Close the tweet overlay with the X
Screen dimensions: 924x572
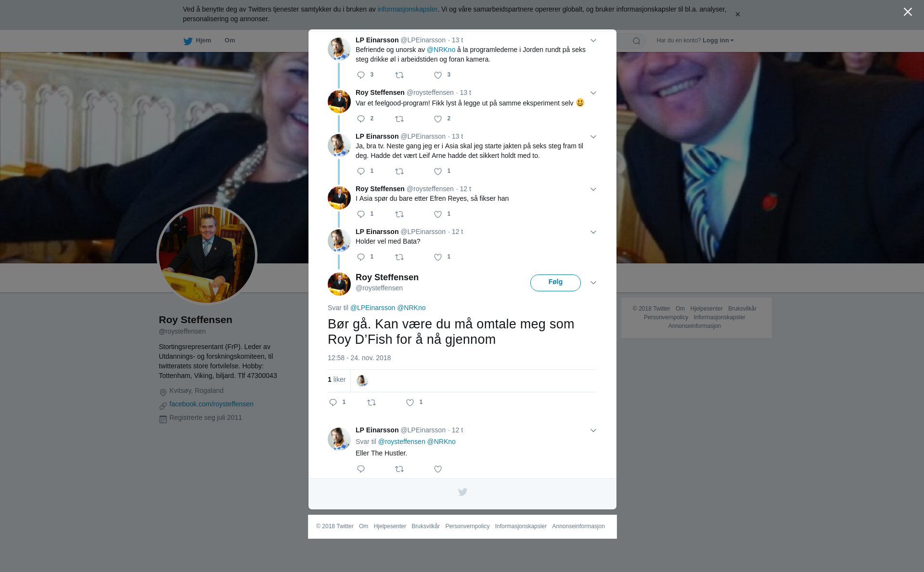pyautogui.click(x=908, y=12)
